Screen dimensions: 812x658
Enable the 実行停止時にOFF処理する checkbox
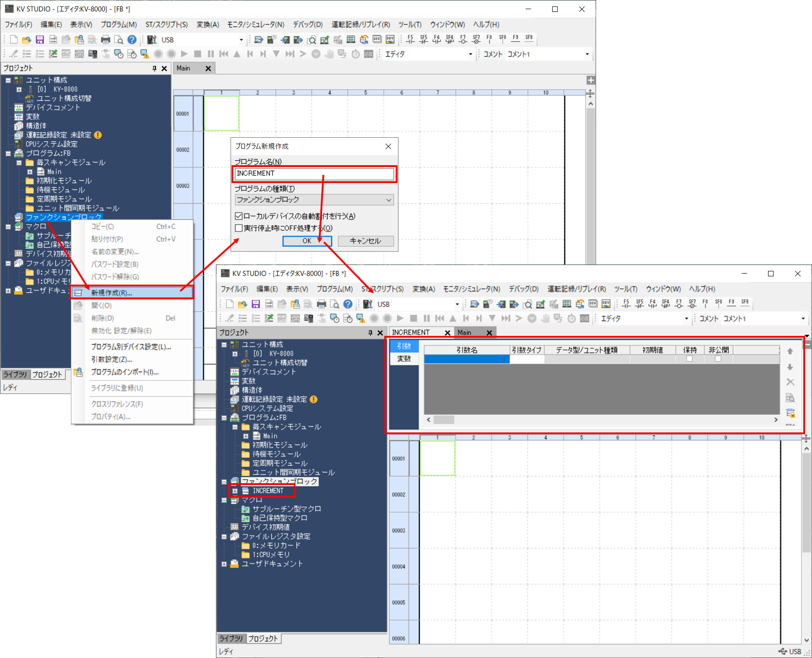click(x=239, y=228)
